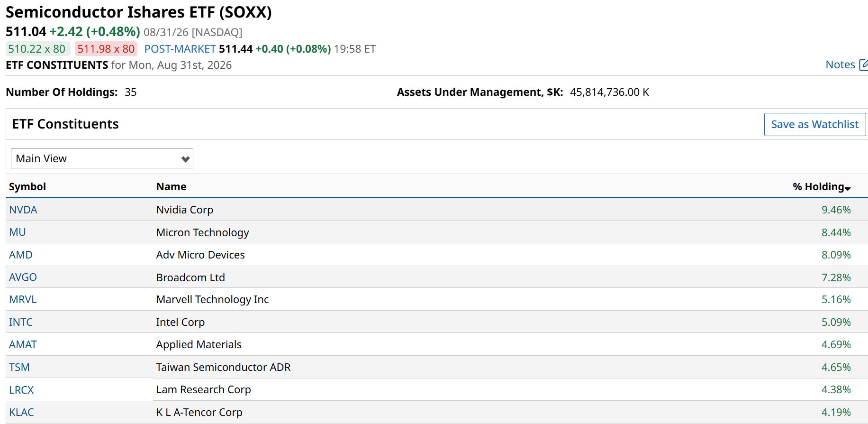Click the red ask price 511.98 x 80
This screenshot has width=868, height=424.
(106, 49)
